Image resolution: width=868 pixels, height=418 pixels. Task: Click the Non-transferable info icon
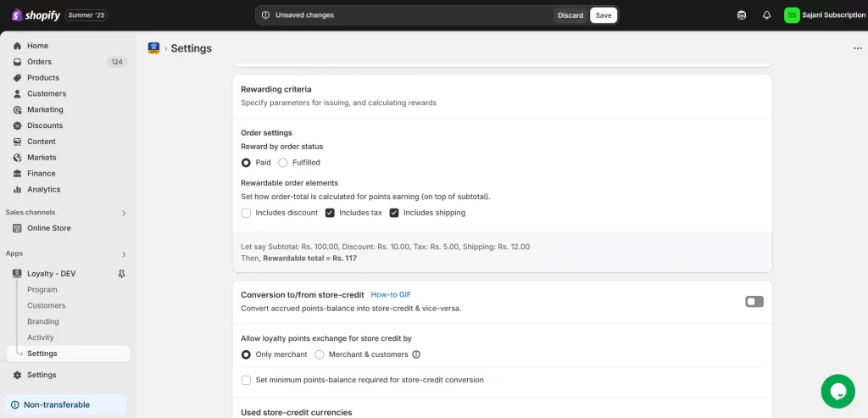[15, 404]
